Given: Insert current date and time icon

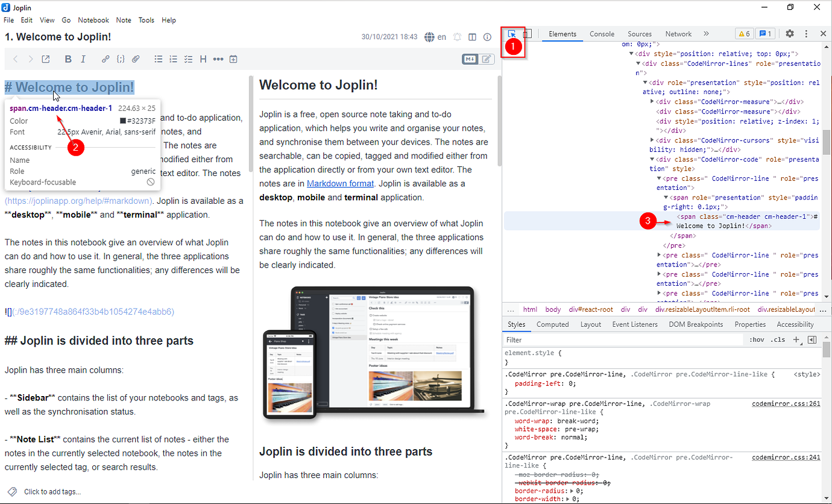Looking at the screenshot, I should [233, 59].
